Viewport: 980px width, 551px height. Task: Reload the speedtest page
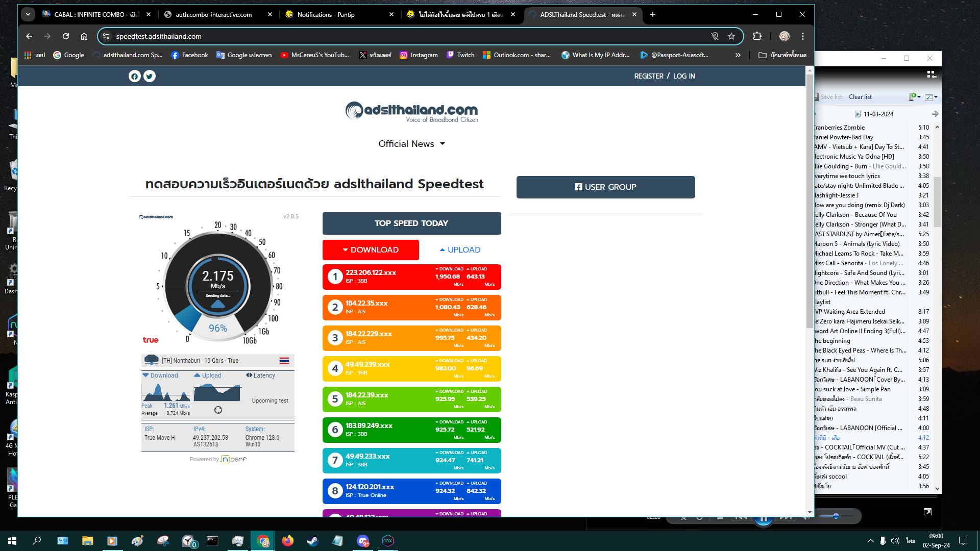(x=66, y=36)
